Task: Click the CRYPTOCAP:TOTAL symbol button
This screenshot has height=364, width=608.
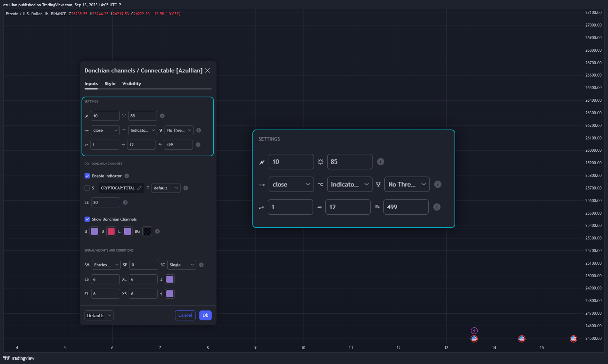Action: pos(121,188)
